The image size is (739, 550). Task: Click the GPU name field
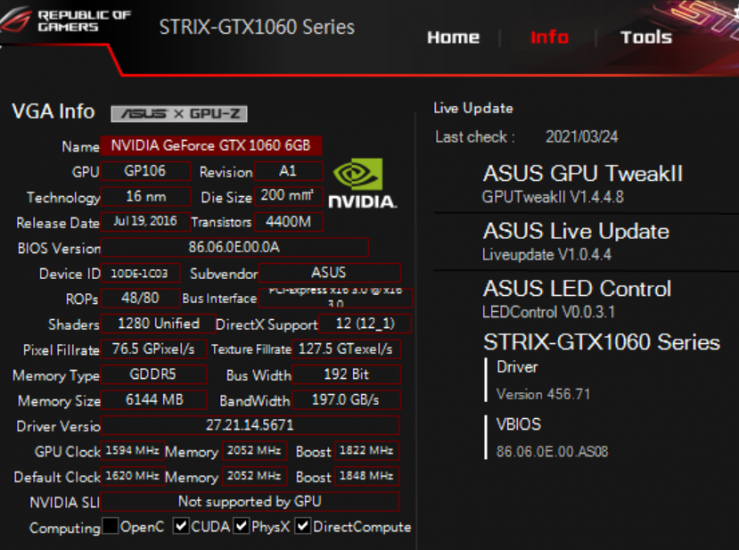click(x=211, y=146)
